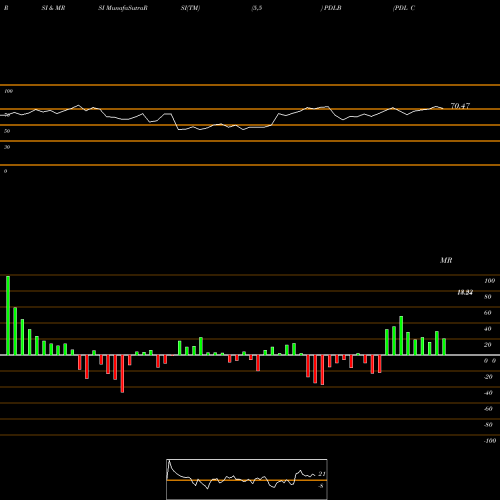Select the 'SI MunafaSutraR' header text
This screenshot has width=500, height=500.
123,8
